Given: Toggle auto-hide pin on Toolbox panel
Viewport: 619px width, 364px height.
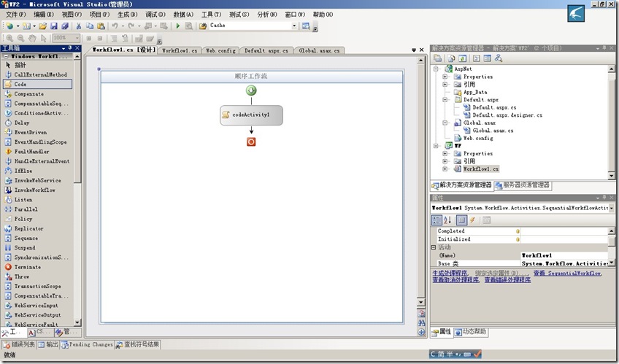Looking at the screenshot, I should coord(70,48).
